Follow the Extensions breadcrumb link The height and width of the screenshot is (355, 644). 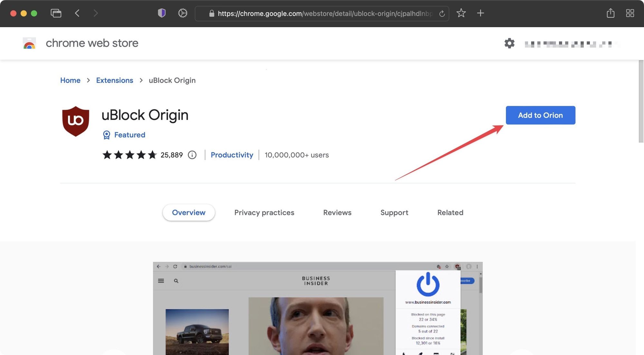pyautogui.click(x=114, y=80)
